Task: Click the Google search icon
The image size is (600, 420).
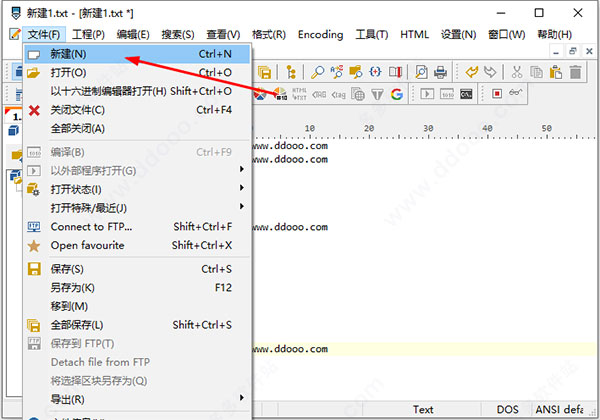Action: (x=397, y=94)
